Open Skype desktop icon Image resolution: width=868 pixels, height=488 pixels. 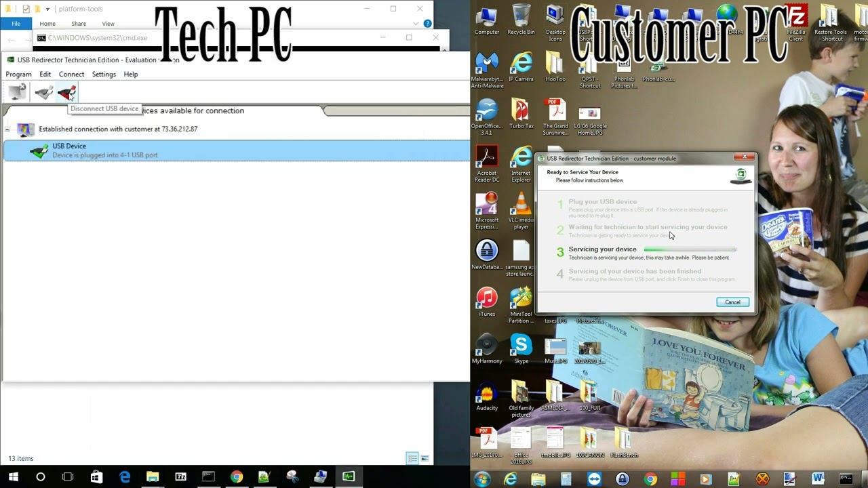[521, 348]
